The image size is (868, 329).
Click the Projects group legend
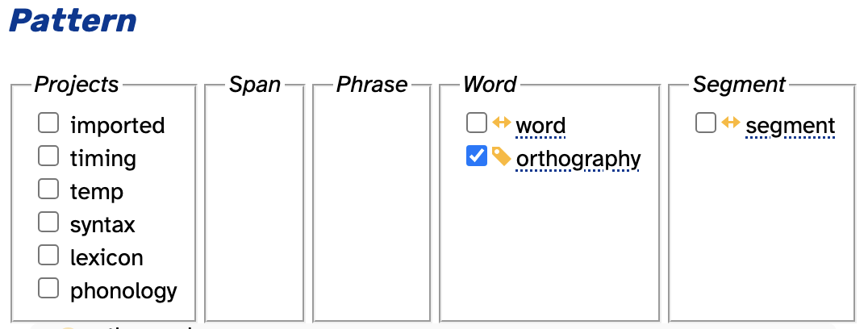[77, 85]
